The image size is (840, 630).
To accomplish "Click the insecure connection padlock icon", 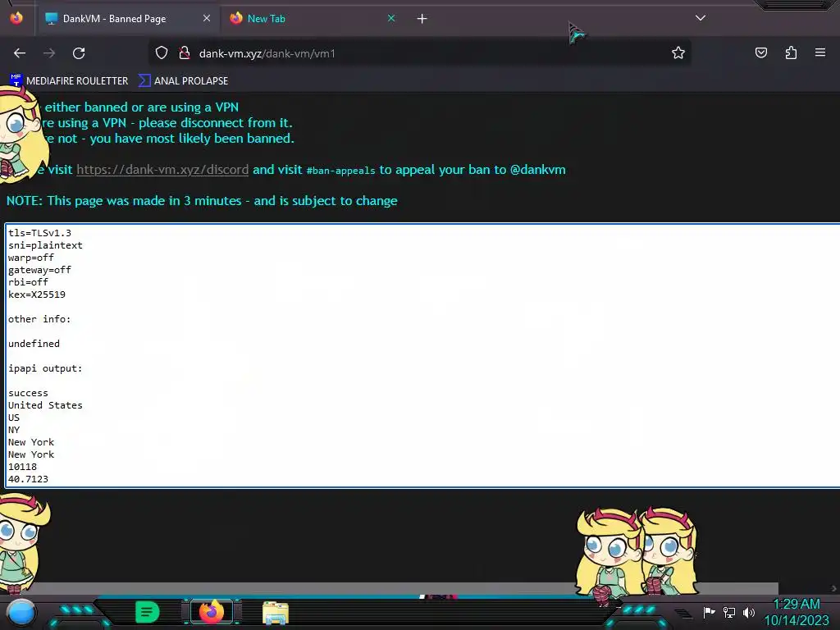I will pos(185,52).
